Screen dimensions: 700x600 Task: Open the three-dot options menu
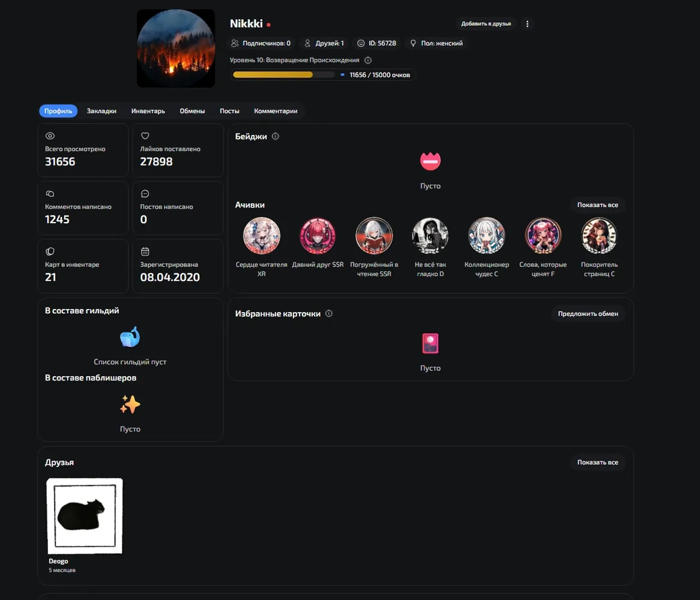[527, 23]
